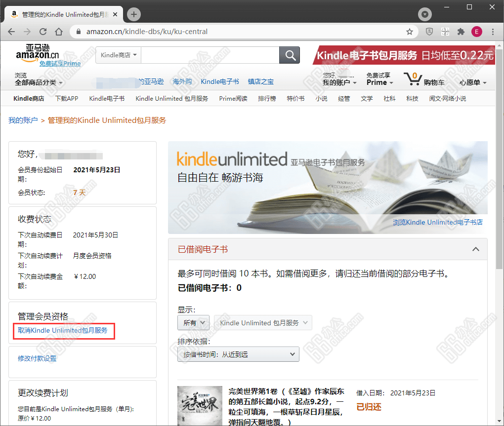Click the site lock padlock icon

[79, 32]
